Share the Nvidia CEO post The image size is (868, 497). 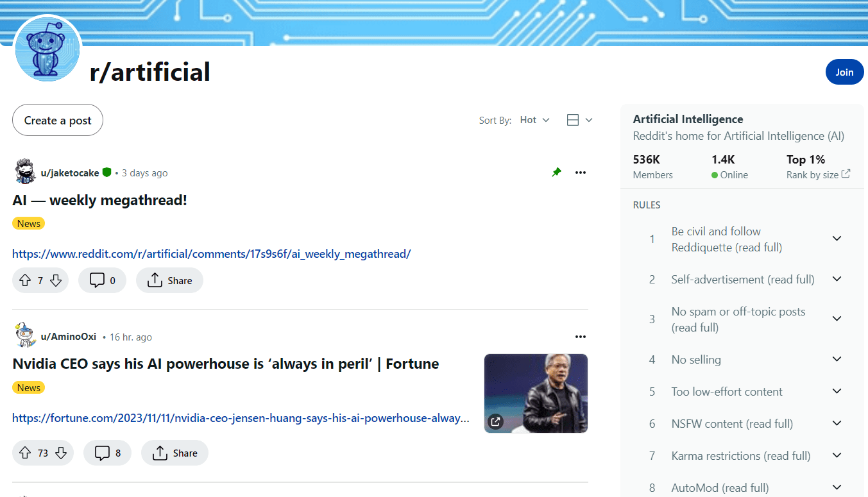click(x=174, y=453)
